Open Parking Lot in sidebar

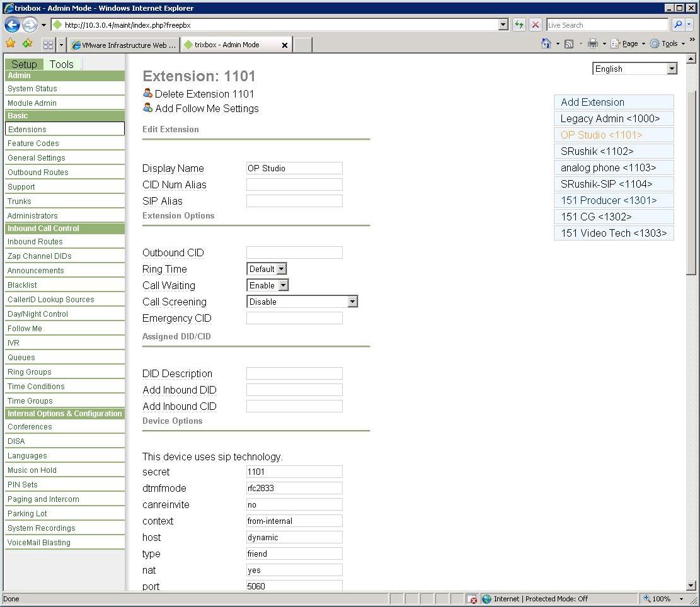click(65, 513)
